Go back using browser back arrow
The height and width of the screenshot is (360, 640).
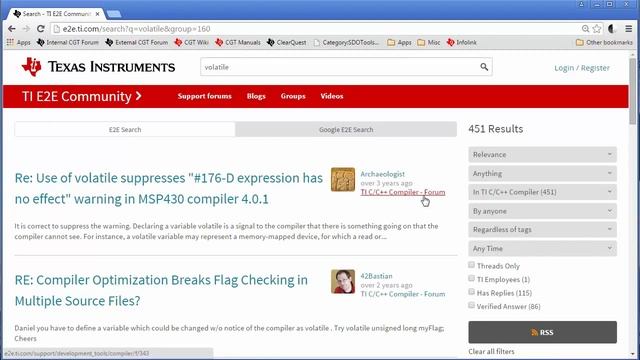tap(11, 29)
